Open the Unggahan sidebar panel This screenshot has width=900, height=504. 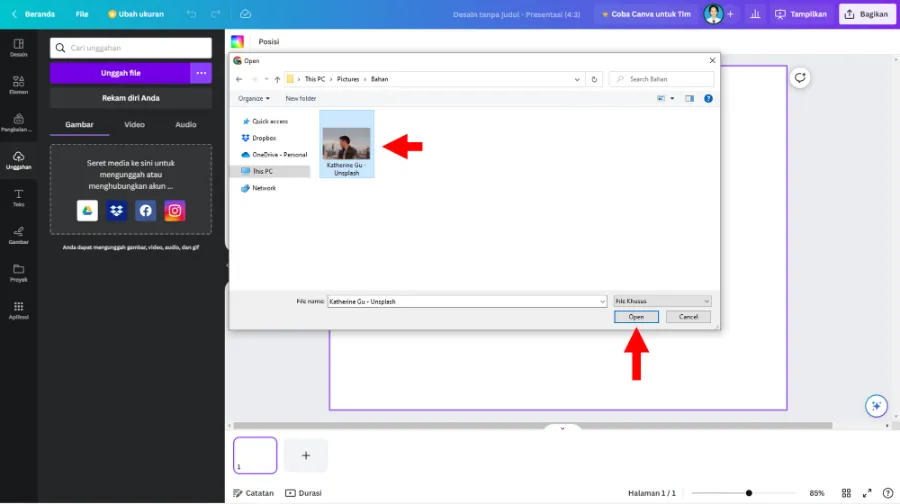tap(18, 160)
